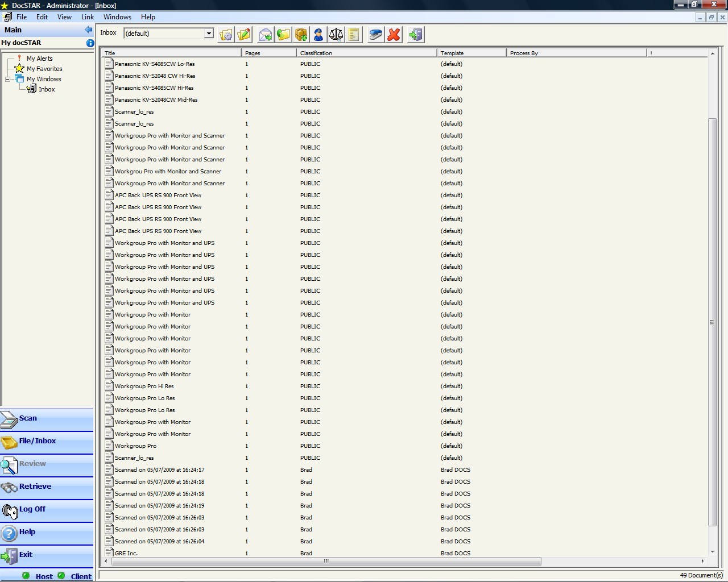The height and width of the screenshot is (582, 728).
Task: Select My Favorites in the tree
Action: point(44,69)
